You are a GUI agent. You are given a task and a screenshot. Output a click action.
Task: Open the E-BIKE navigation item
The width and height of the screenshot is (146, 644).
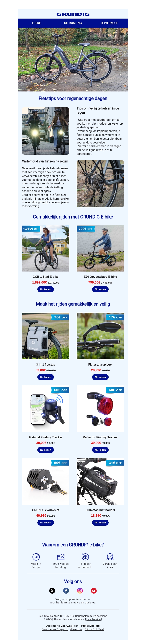[36, 23]
